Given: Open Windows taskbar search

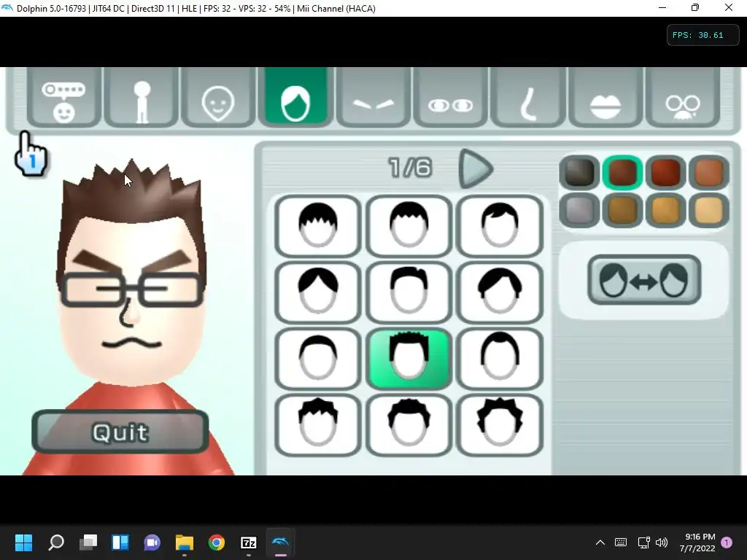Looking at the screenshot, I should point(56,542).
